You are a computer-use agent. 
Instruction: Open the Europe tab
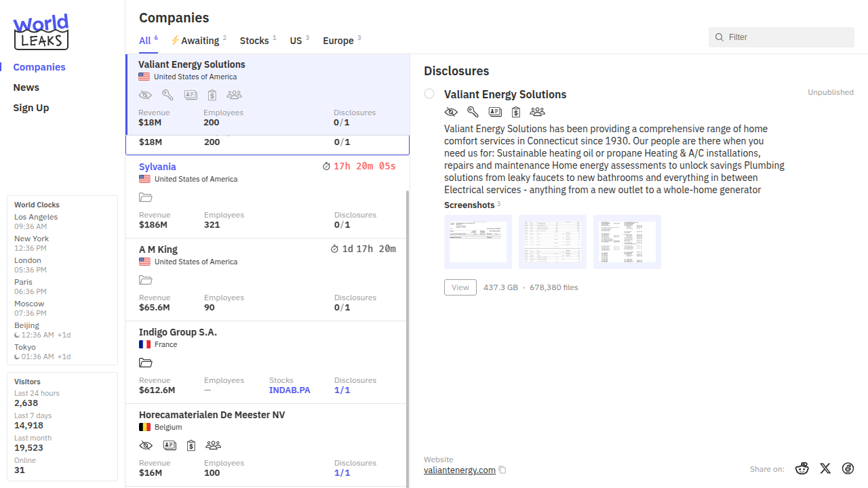coord(342,40)
